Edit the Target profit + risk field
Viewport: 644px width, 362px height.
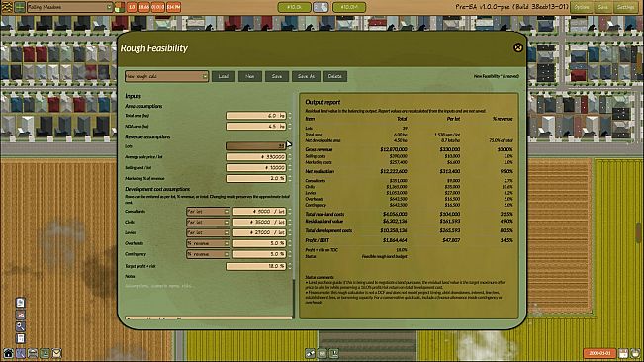(256, 266)
